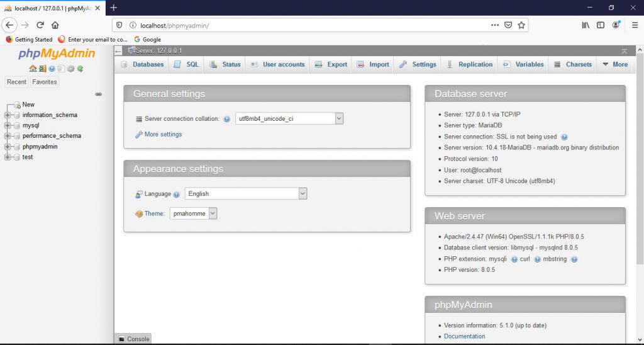Click the link-with-main-panel chain icon
The width and height of the screenshot is (644, 345).
[x=99, y=94]
